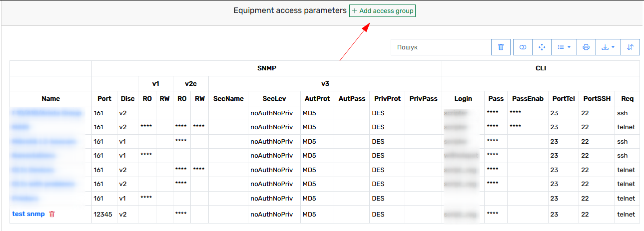Click the Disc column header

point(127,99)
